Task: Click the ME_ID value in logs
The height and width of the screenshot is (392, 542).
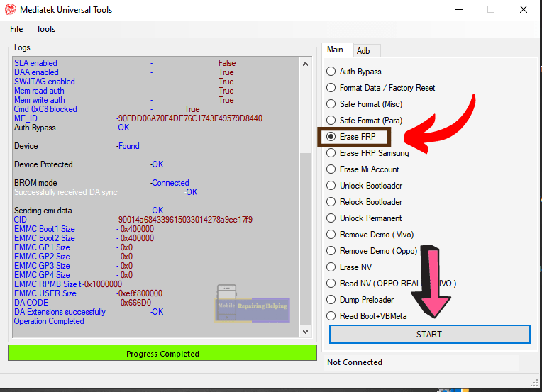Action: click(189, 118)
